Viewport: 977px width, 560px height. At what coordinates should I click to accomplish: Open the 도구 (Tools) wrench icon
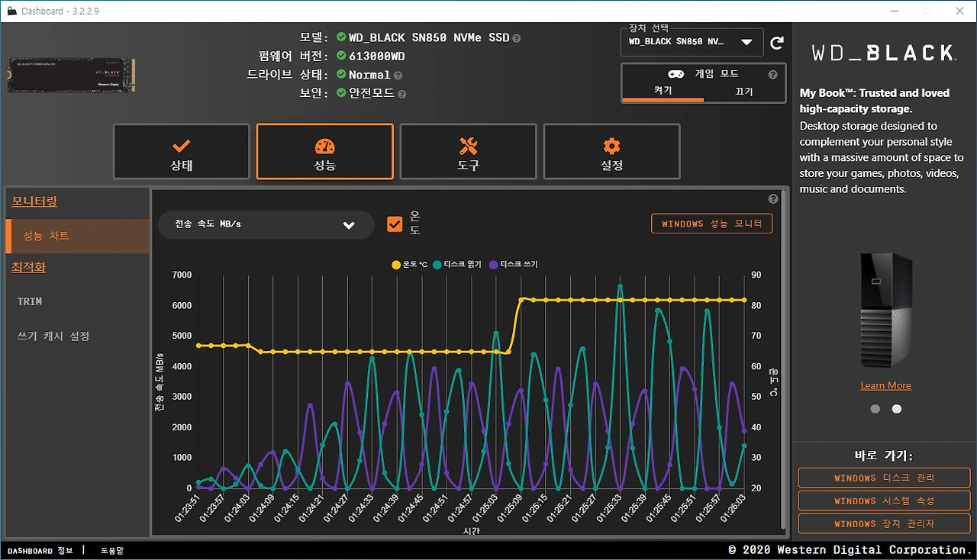click(x=468, y=143)
